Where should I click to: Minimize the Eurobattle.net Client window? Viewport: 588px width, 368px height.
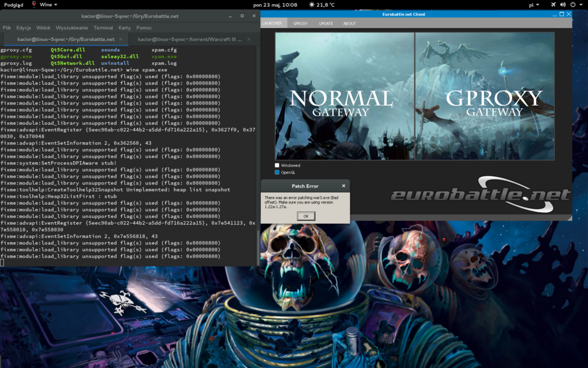tap(555, 14)
